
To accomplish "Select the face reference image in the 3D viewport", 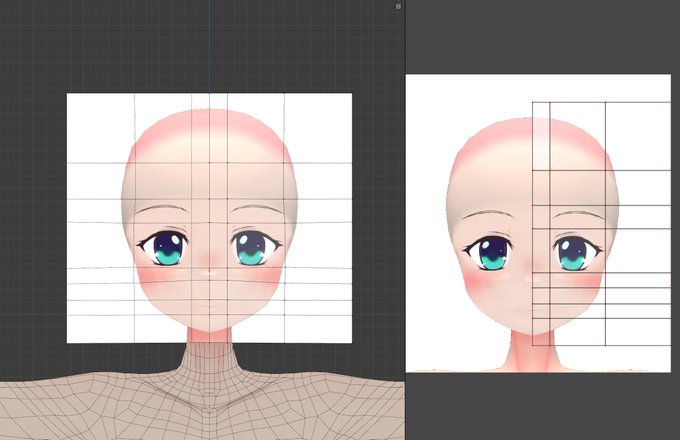I will click(209, 218).
